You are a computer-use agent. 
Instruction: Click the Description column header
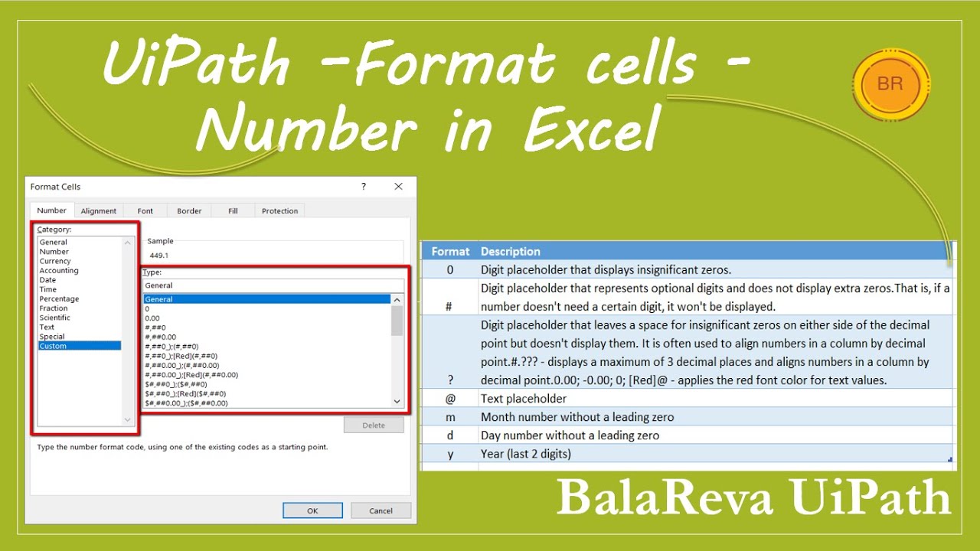coord(716,251)
